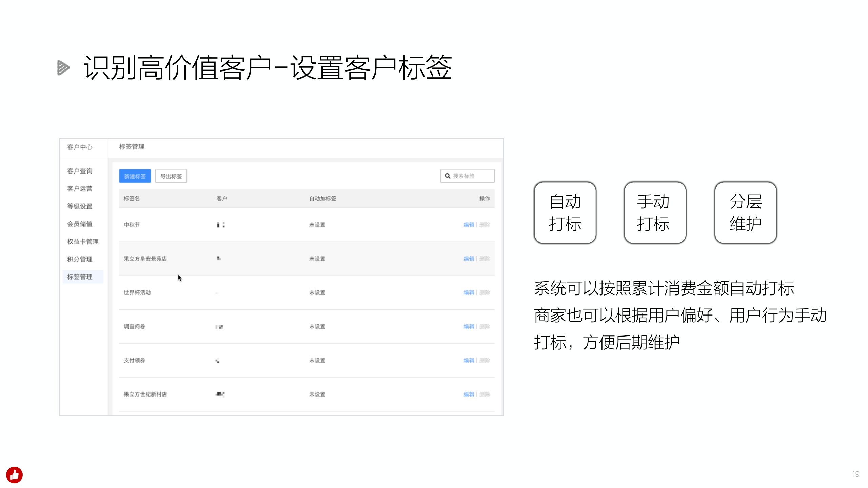Expand the 等级设置 sidebar item
The width and height of the screenshot is (868, 488).
pos(81,206)
